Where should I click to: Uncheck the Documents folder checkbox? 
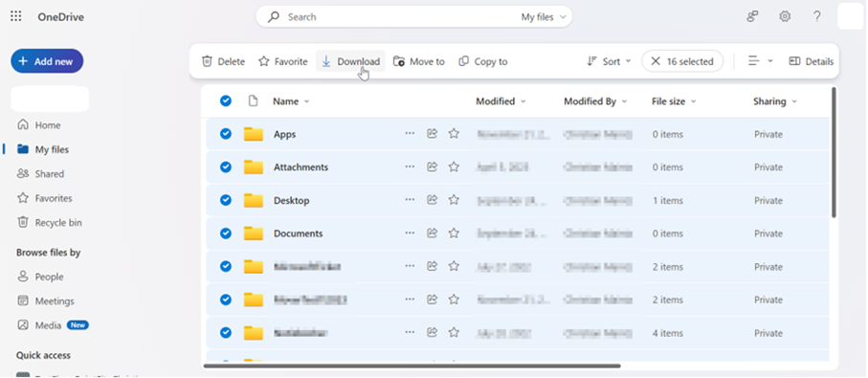tap(225, 233)
